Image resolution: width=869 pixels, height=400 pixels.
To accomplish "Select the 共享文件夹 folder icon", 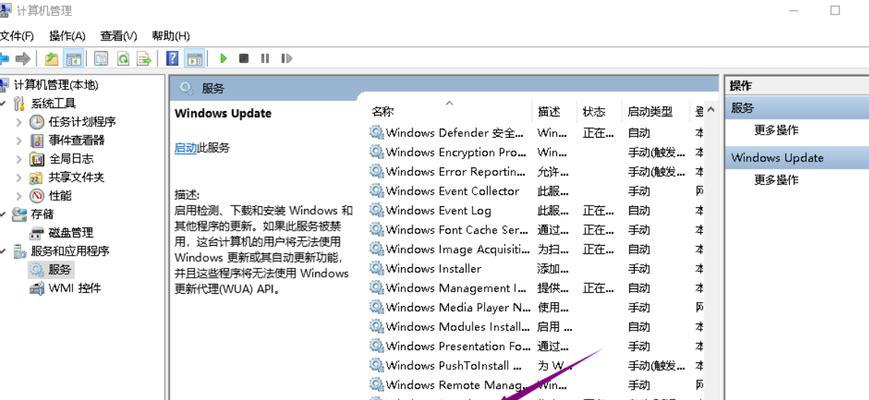I will tap(37, 177).
